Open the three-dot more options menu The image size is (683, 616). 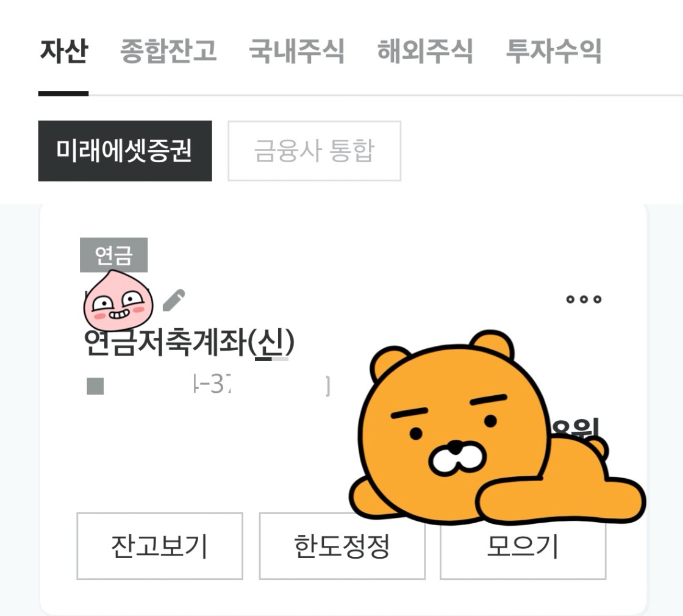click(x=584, y=299)
